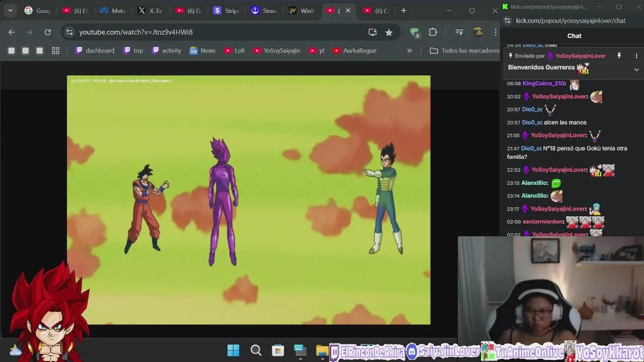Click the kick.com popout chat URL bar
The image size is (644, 362).
[x=571, y=21]
